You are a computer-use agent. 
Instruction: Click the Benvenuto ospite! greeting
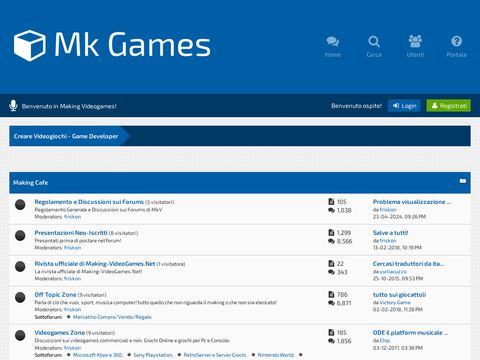tap(357, 106)
